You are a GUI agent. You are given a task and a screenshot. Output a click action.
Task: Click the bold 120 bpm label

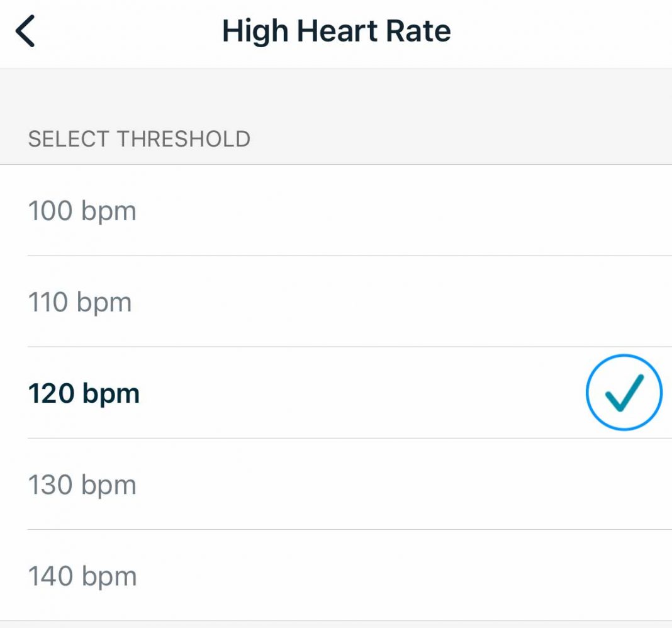(82, 392)
